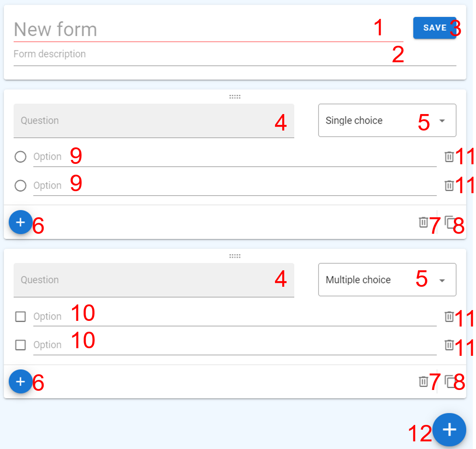Tick first checkbox in multiple choice question

pyautogui.click(x=21, y=316)
